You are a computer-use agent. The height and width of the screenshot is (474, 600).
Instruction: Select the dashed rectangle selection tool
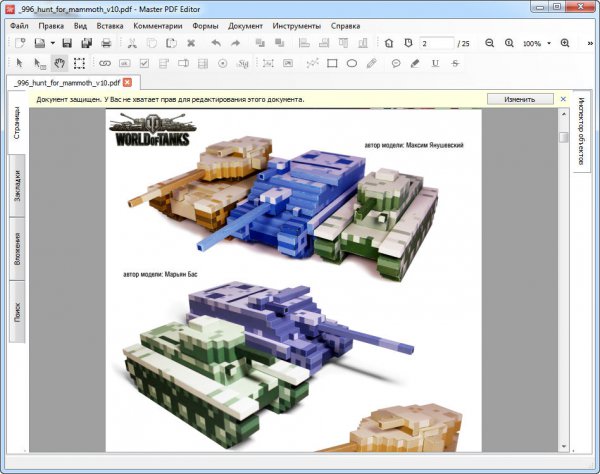coord(79,63)
